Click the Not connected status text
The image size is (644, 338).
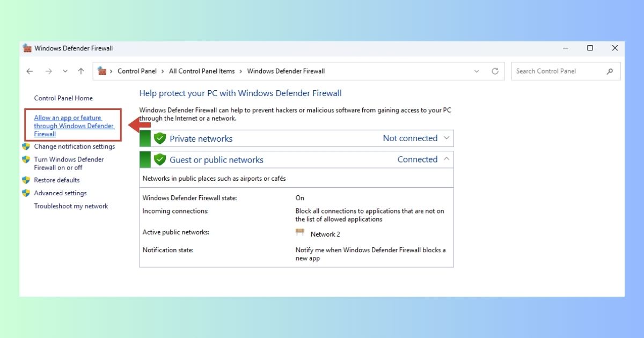pyautogui.click(x=410, y=138)
